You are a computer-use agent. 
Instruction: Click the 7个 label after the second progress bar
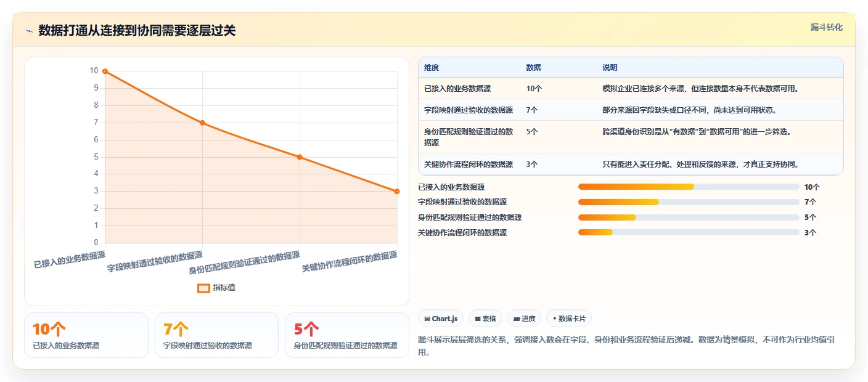tap(811, 202)
